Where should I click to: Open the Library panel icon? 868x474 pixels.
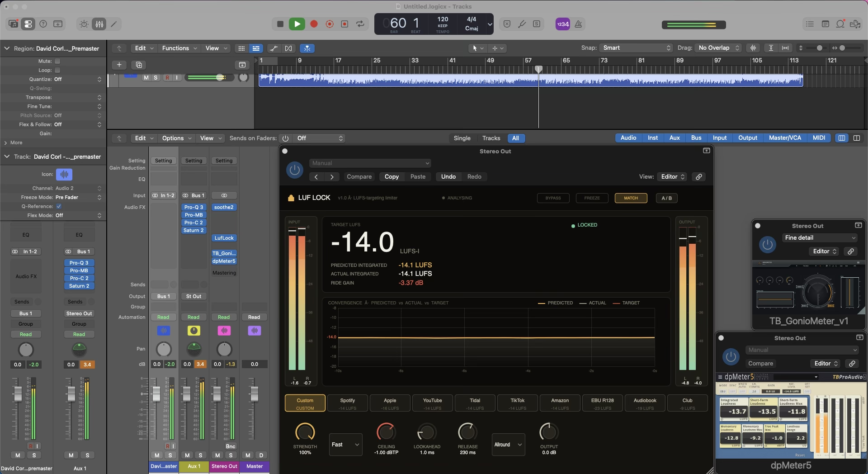(x=13, y=24)
